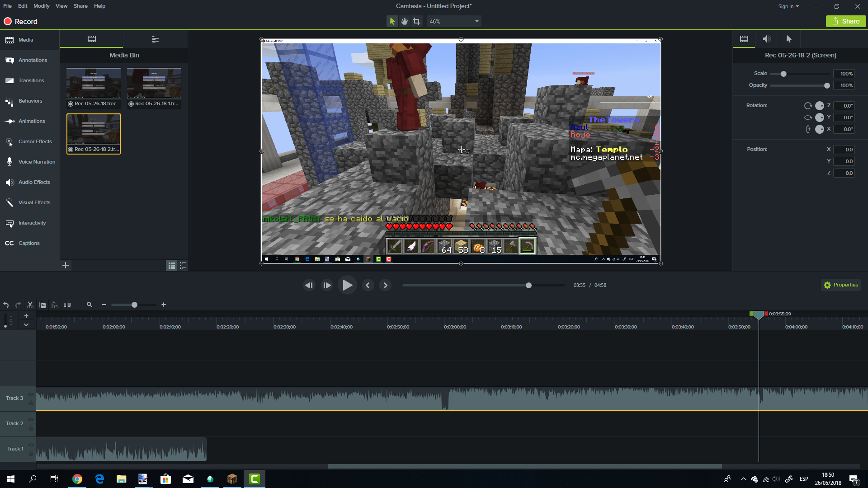Screen dimensions: 868x488
Task: Click the green Share button
Action: (x=846, y=21)
